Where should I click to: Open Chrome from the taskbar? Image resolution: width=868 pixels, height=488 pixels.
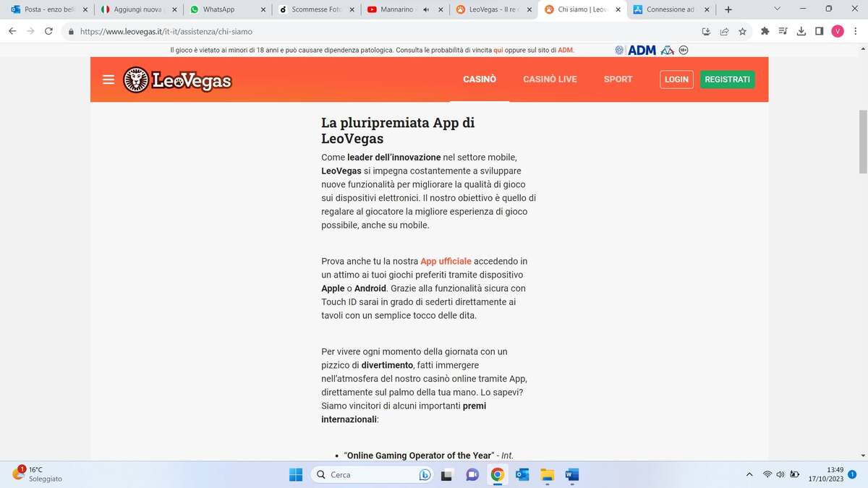point(497,475)
